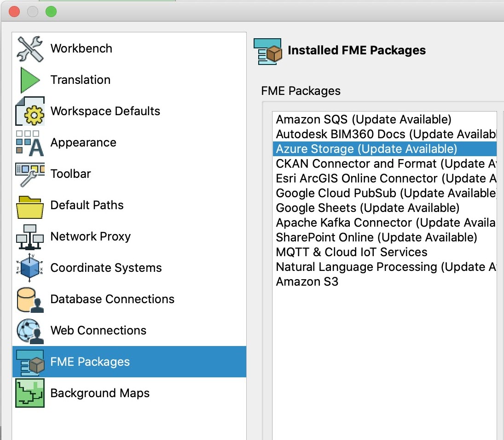The image size is (504, 440).
Task: Open Default Paths settings
Action: (129, 205)
